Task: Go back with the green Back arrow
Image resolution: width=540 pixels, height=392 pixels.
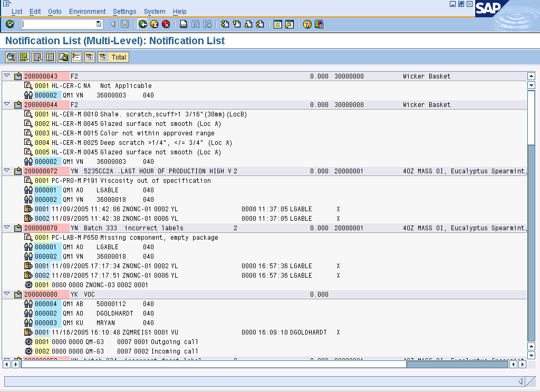Action: 142,24
